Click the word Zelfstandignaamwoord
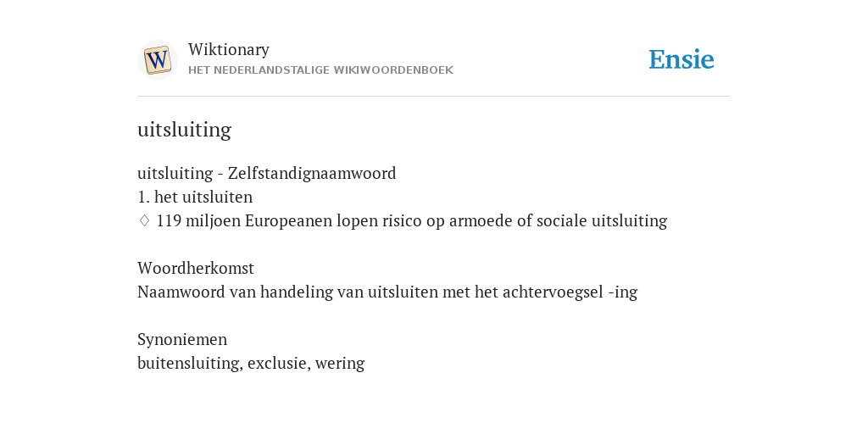Screen dimensions: 868x434 coord(312,173)
